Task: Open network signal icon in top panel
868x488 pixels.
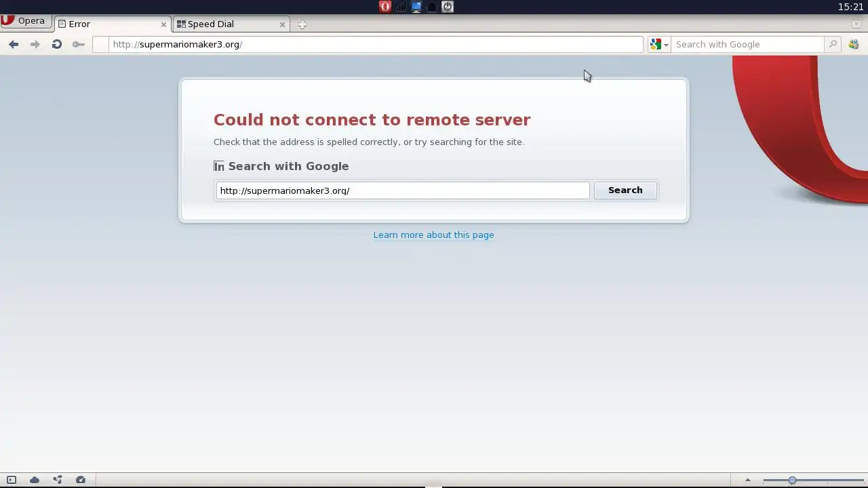Action: [401, 7]
